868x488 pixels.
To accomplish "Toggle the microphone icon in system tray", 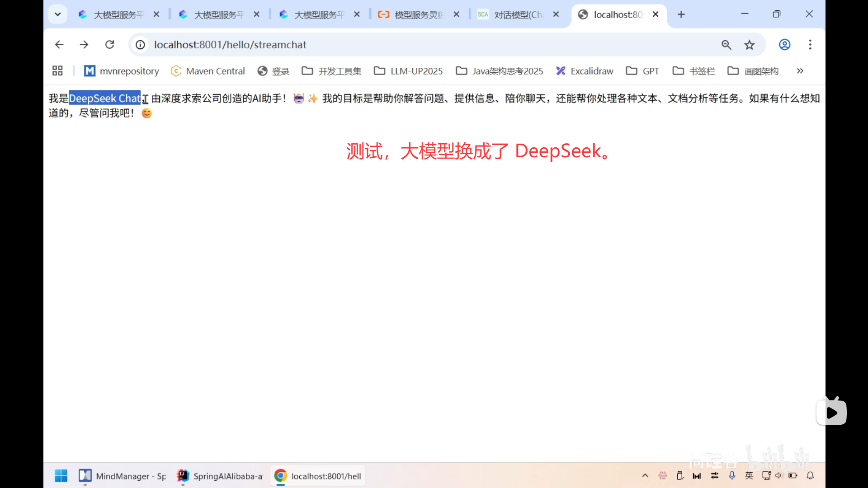I will point(732,475).
